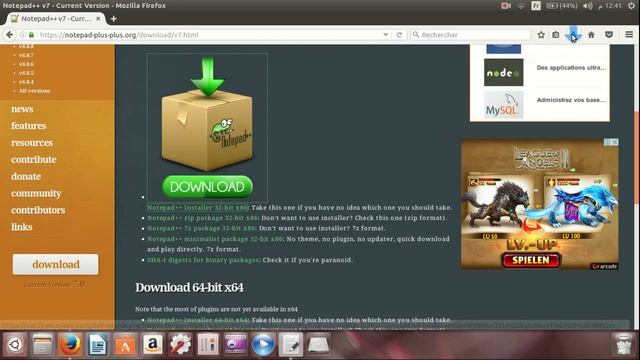Open the v6.8.5 version link
The width and height of the screenshot is (640, 360).
(x=26, y=73)
